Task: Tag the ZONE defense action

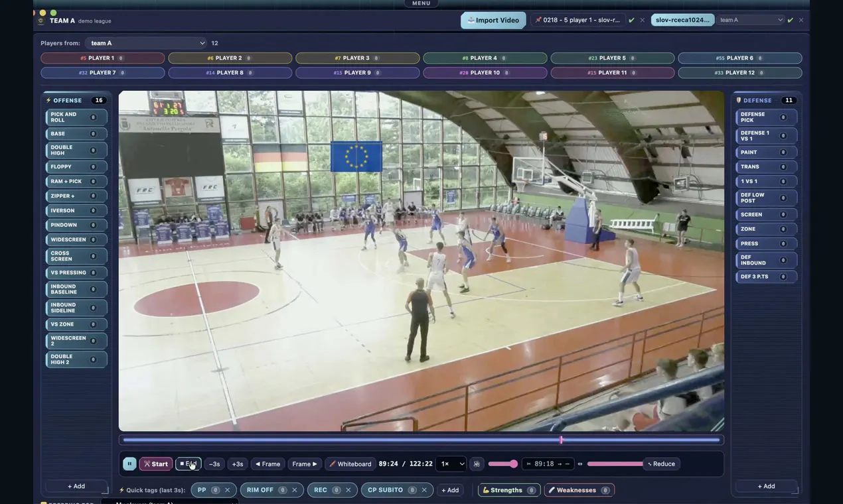Action: (x=767, y=229)
